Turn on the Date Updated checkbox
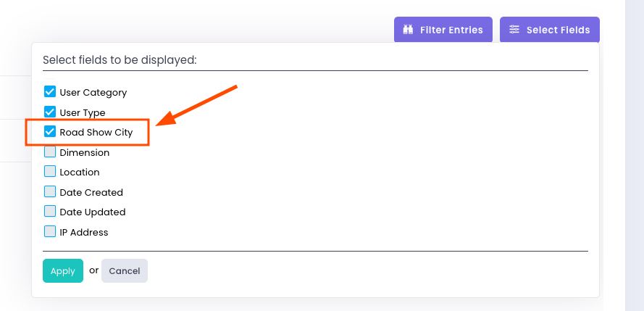The image size is (644, 311). point(50,212)
